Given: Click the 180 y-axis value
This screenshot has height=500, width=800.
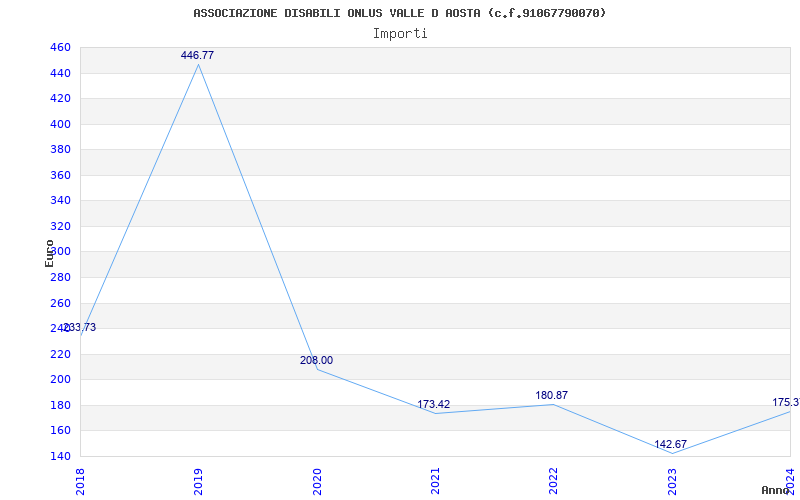Looking at the screenshot, I should (60, 405).
